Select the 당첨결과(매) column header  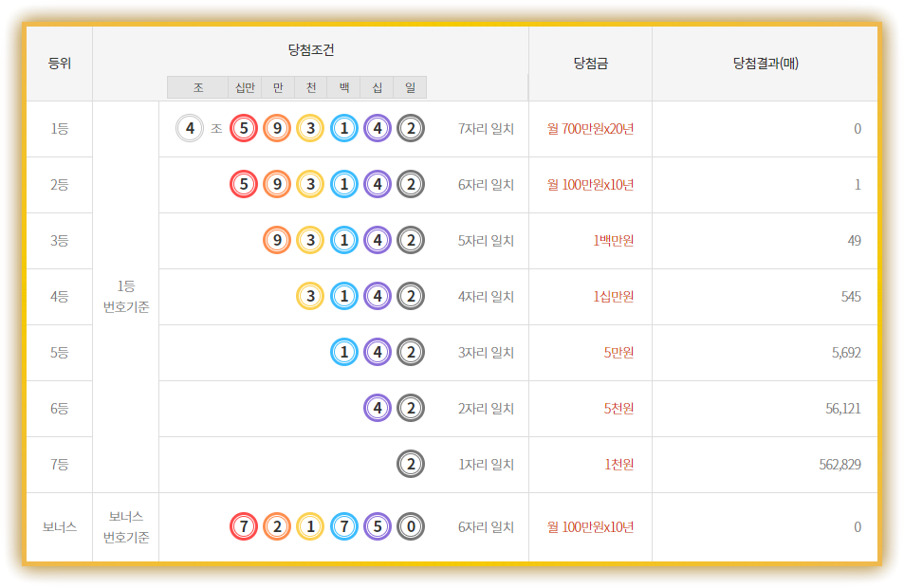(x=766, y=64)
